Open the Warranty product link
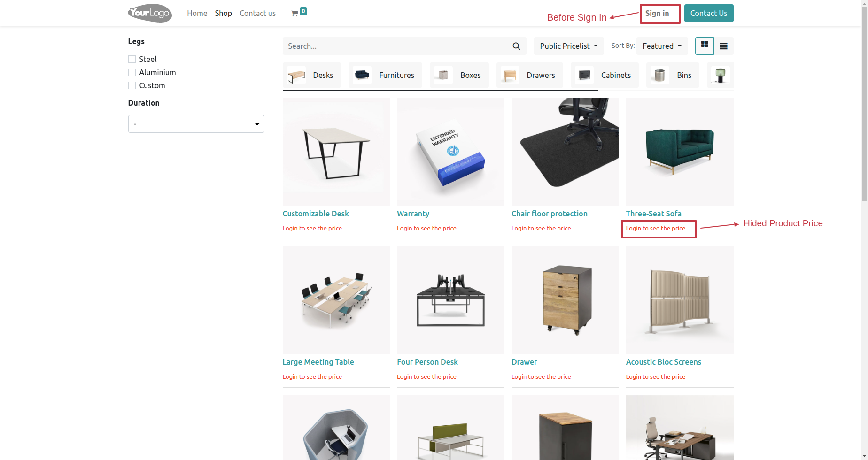The width and height of the screenshot is (868, 460). coord(413,214)
